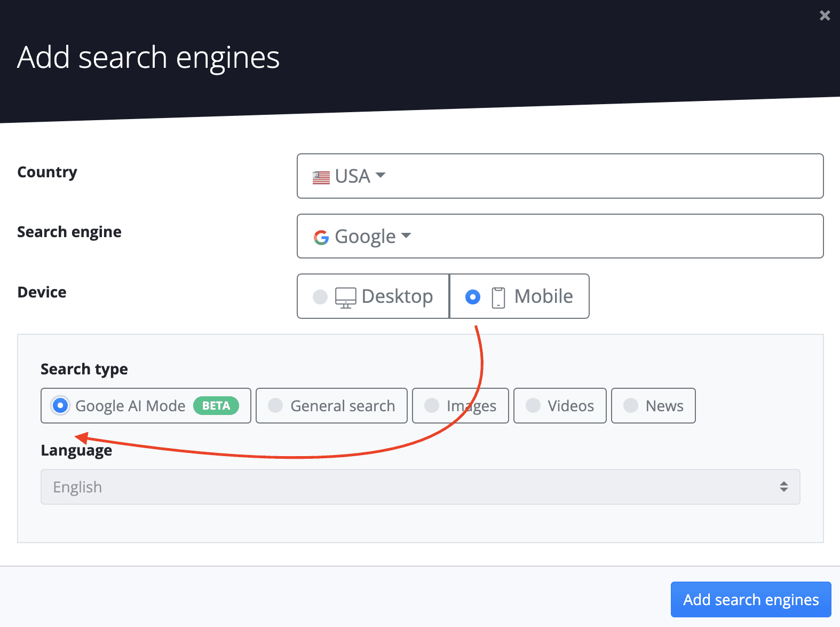The height and width of the screenshot is (627, 840).
Task: Choose Images search type
Action: [461, 406]
